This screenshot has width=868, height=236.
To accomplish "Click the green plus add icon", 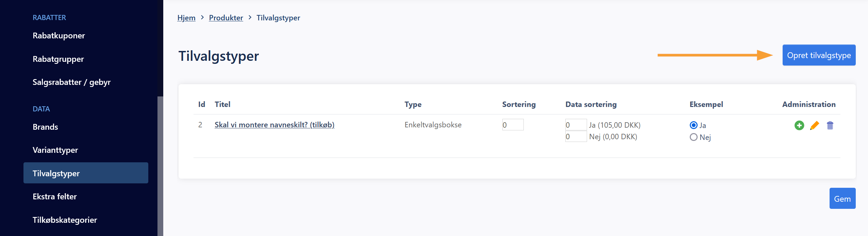I will click(x=799, y=125).
